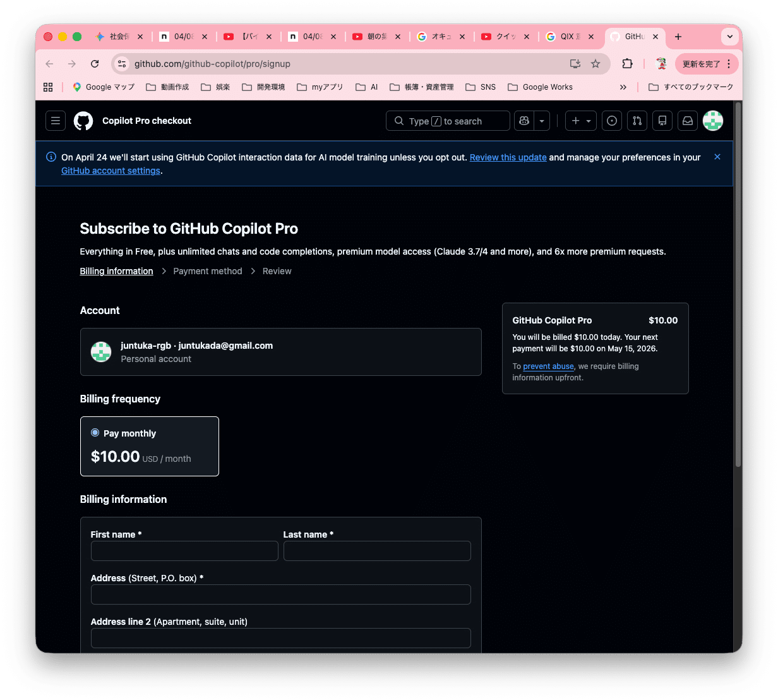Close the QIX Google tab
Image resolution: width=778 pixels, height=700 pixels.
tap(591, 37)
